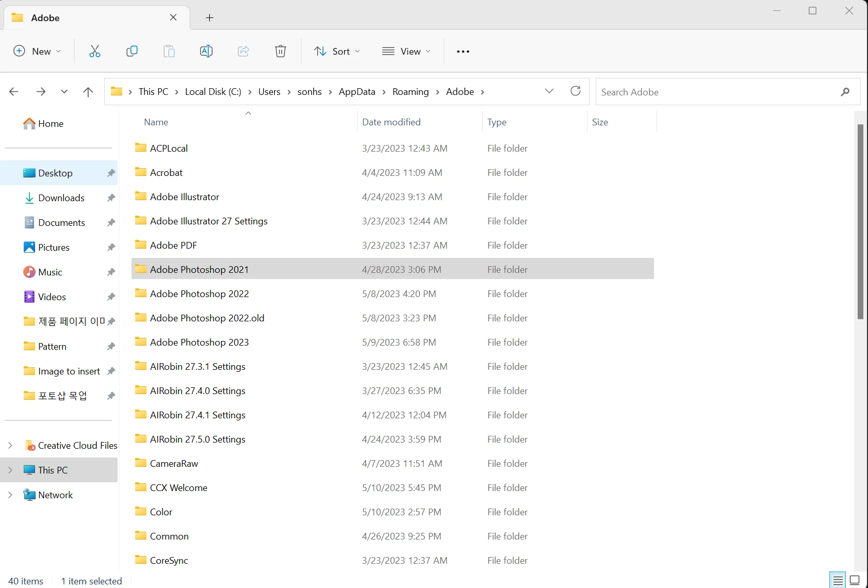Open Documents in the sidebar
The image size is (868, 588).
(61, 223)
